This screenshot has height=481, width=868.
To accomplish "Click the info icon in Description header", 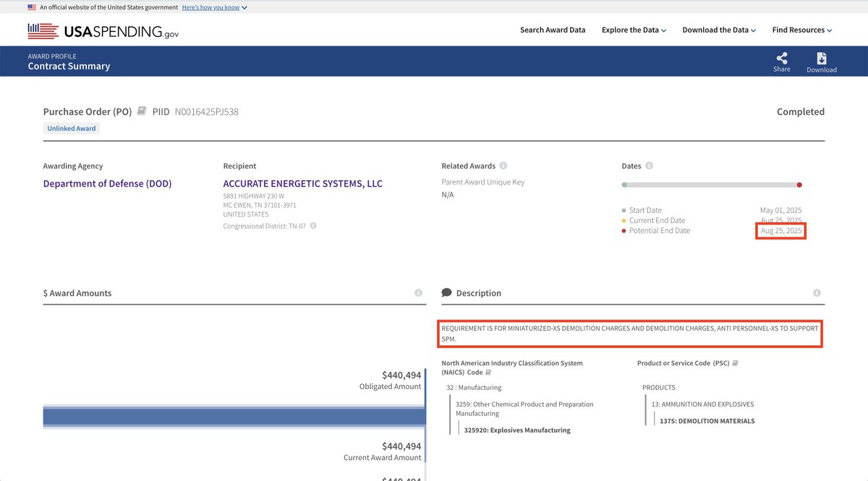I will tap(817, 293).
